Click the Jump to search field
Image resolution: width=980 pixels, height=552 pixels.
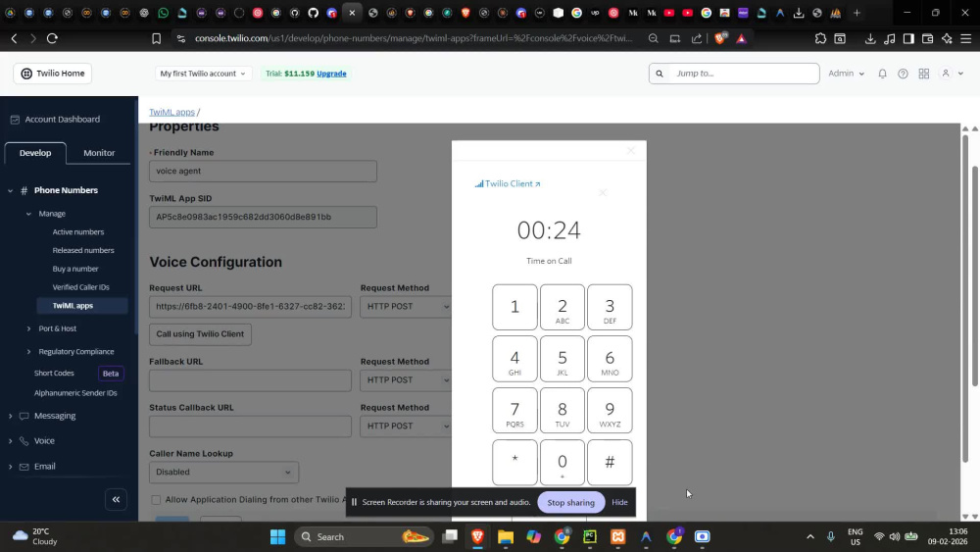734,74
